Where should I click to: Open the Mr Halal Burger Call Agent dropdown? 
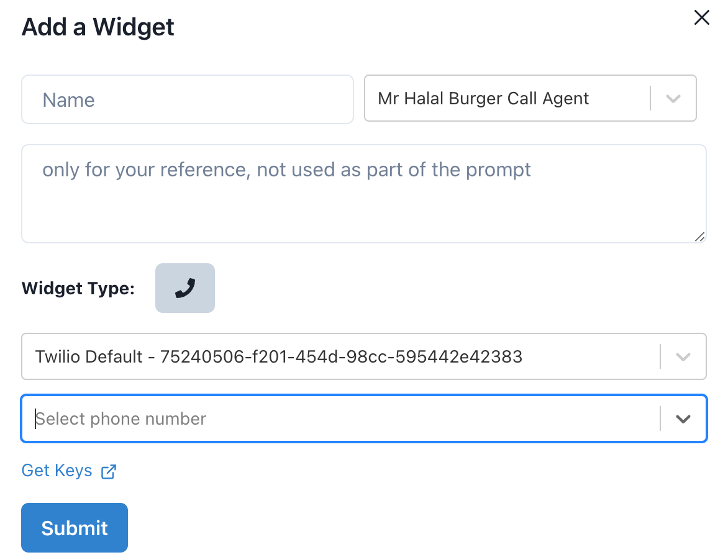coord(506,98)
